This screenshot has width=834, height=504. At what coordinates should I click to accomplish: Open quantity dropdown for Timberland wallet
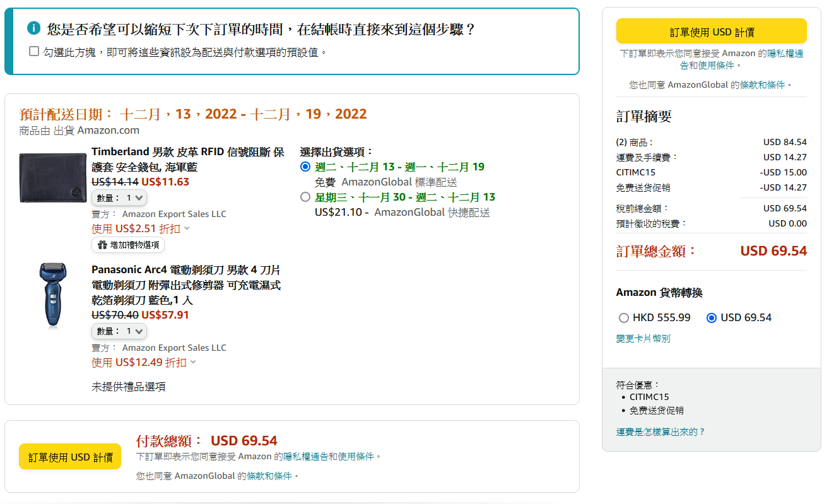click(119, 197)
